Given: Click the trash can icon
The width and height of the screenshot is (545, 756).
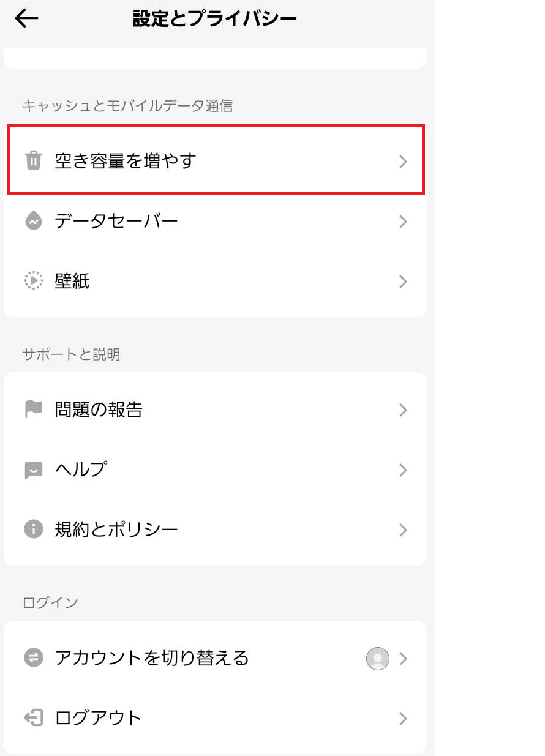Looking at the screenshot, I should pos(33,161).
